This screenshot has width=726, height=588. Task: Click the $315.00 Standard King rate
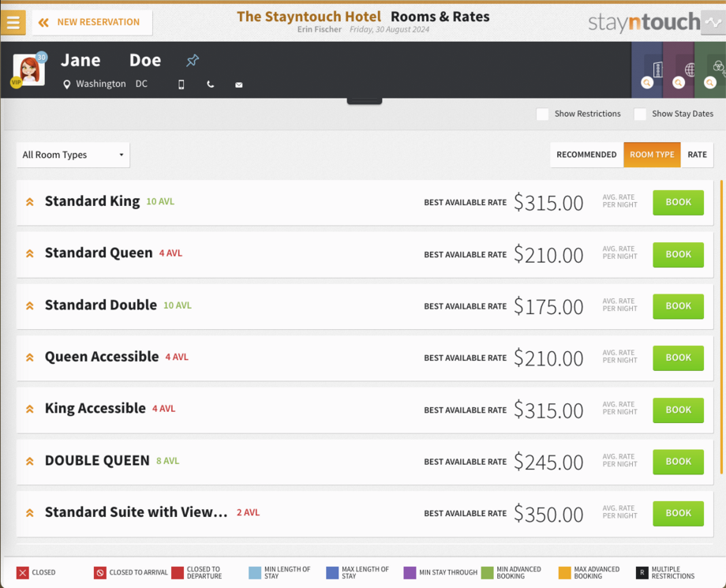pos(548,204)
